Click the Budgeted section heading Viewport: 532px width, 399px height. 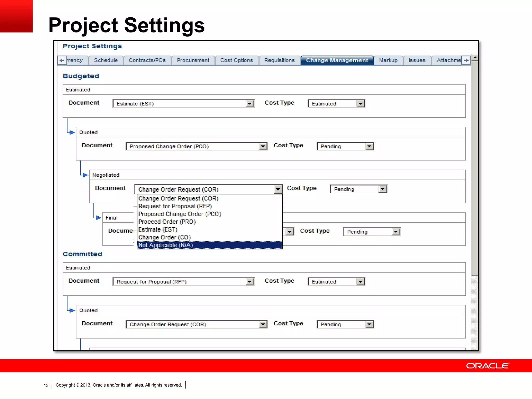(81, 76)
